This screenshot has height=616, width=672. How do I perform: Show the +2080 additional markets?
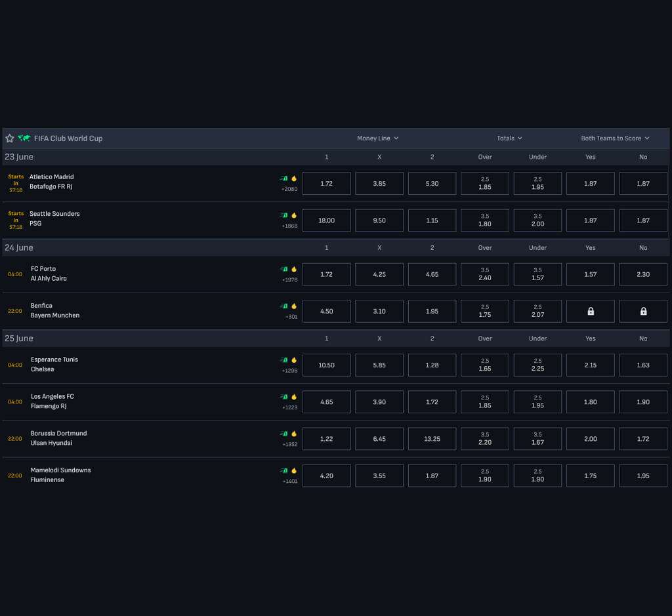289,189
